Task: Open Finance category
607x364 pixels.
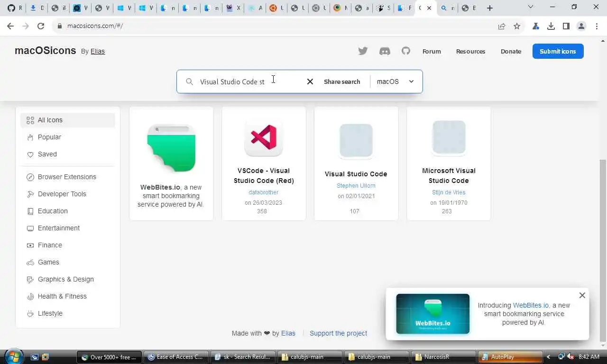Action: (68, 245)
